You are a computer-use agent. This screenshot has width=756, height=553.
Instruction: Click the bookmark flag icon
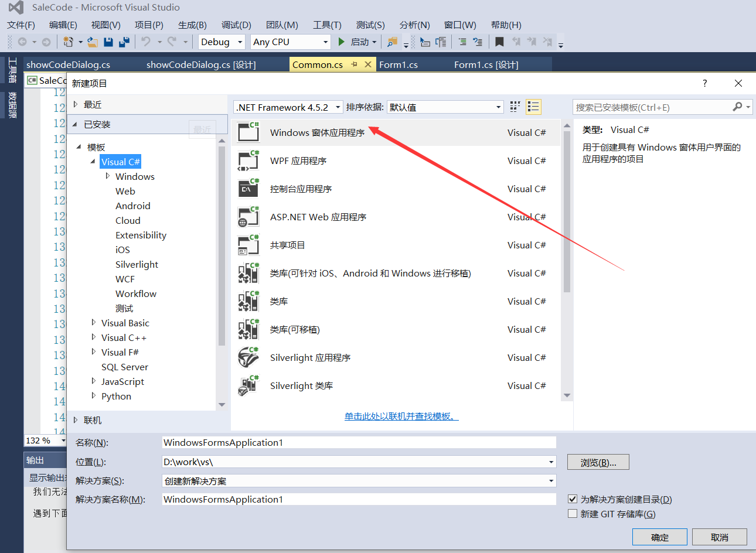tap(499, 42)
